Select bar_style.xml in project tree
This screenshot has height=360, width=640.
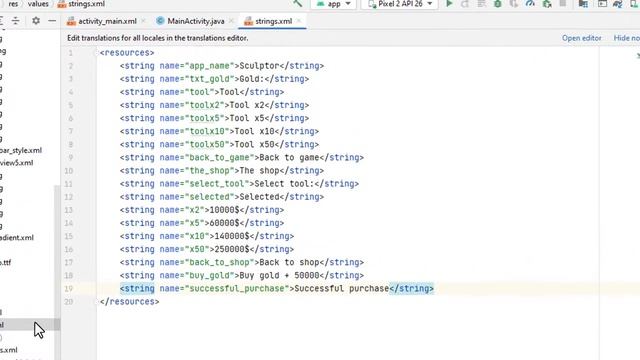click(21, 150)
